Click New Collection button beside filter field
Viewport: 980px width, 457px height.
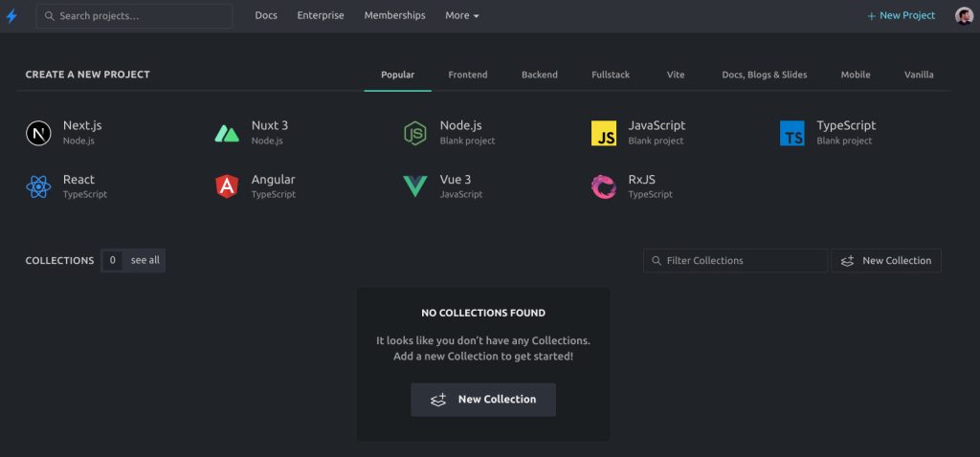click(x=886, y=261)
